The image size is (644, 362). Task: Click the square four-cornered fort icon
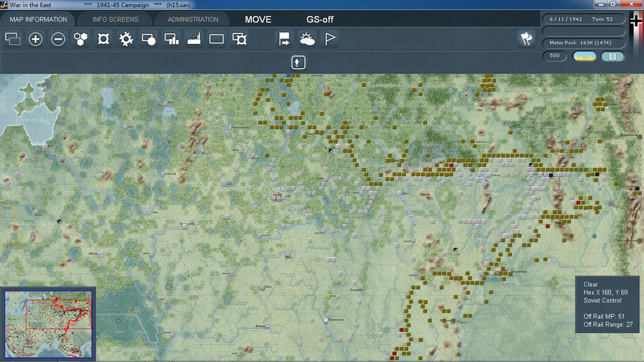pos(103,39)
